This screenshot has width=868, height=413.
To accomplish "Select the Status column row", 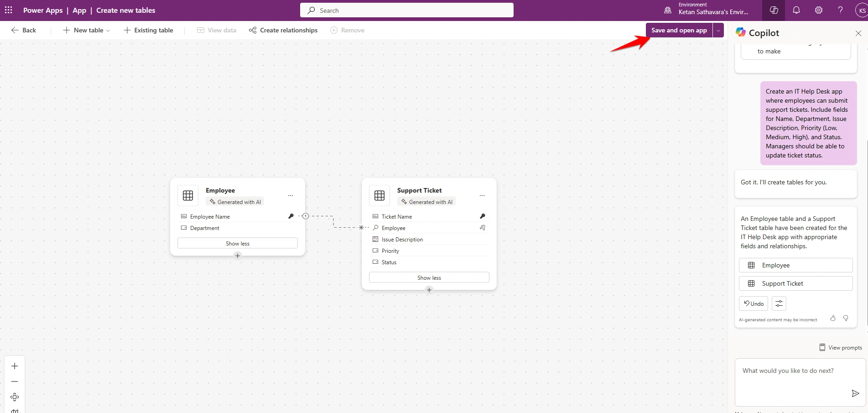I will 429,262.
